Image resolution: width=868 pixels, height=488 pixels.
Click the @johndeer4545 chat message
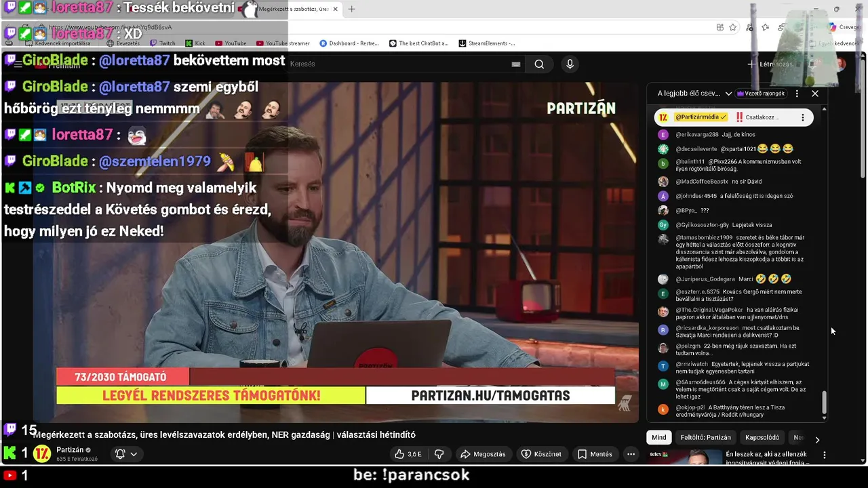[734, 196]
